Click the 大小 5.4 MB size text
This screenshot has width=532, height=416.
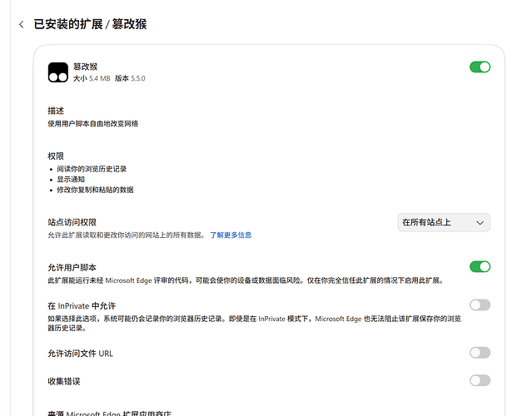pos(92,78)
